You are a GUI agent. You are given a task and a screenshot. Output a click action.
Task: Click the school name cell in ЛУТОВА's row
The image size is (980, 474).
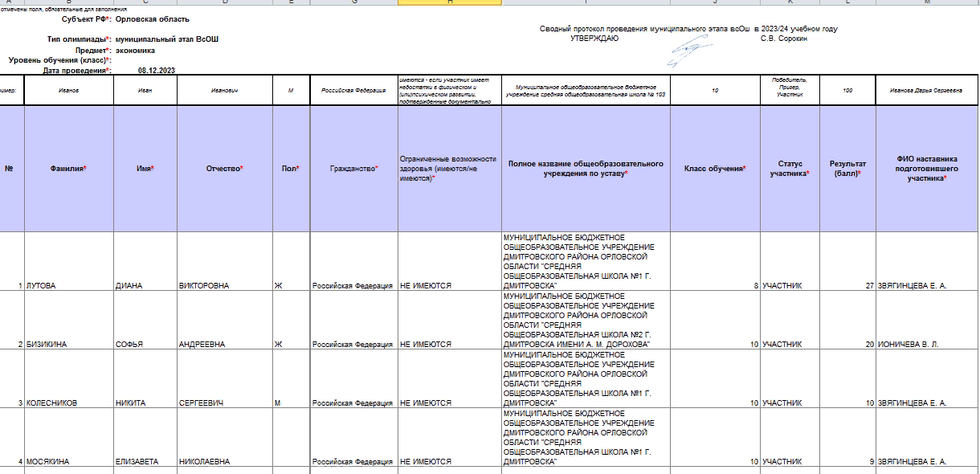click(586, 261)
